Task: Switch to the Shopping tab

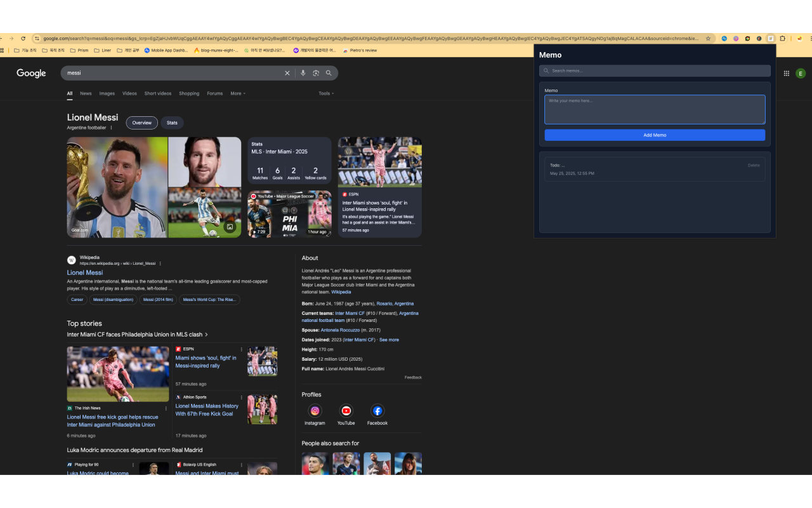Action: [189, 93]
